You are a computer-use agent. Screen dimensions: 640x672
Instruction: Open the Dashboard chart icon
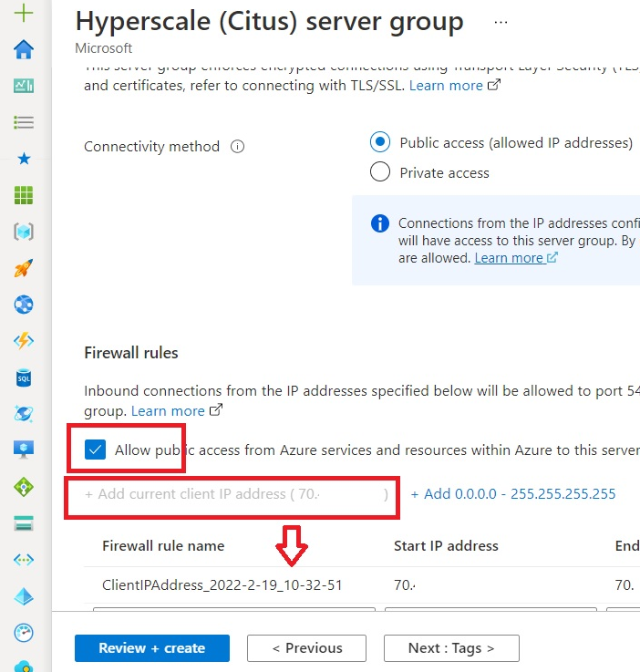click(24, 86)
